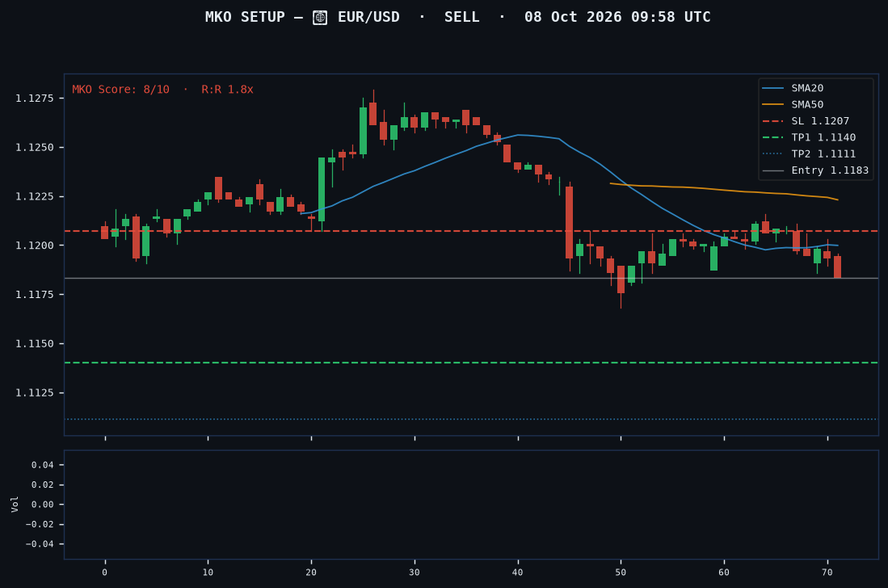Click the 1.1175 price axis label
888x588 pixels.
coord(35,295)
